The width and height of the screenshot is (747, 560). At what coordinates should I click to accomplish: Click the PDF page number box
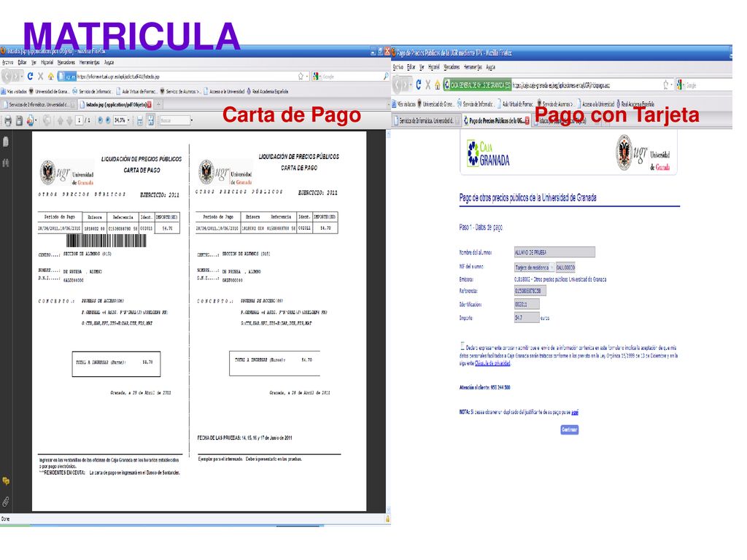pyautogui.click(x=79, y=121)
